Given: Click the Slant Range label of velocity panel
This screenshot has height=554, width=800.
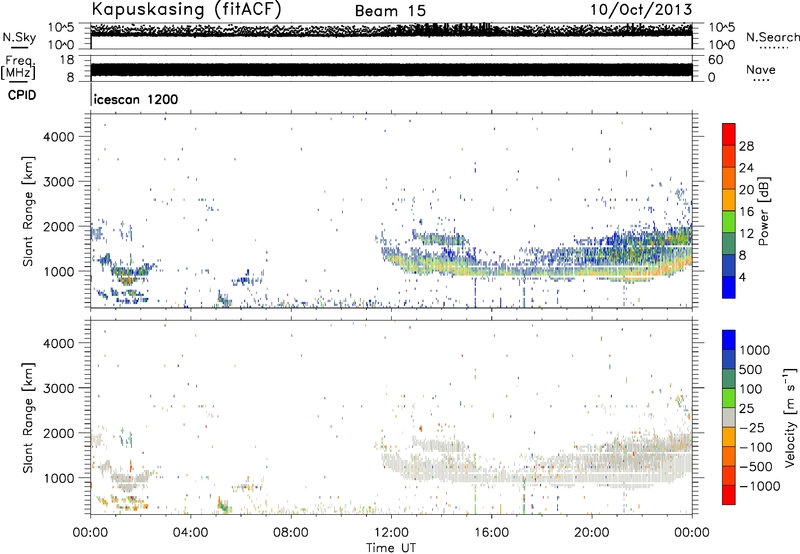Looking at the screenshot, I should tap(28, 417).
